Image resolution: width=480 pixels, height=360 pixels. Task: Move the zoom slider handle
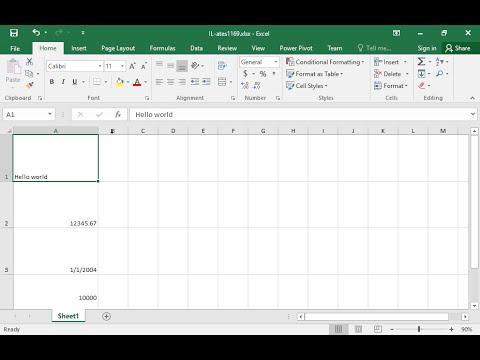click(419, 329)
